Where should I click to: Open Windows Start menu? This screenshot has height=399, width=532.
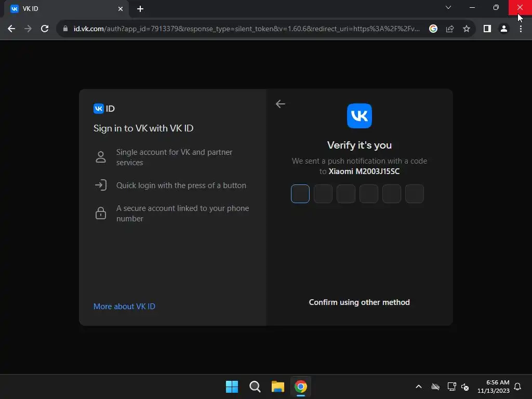coord(232,387)
